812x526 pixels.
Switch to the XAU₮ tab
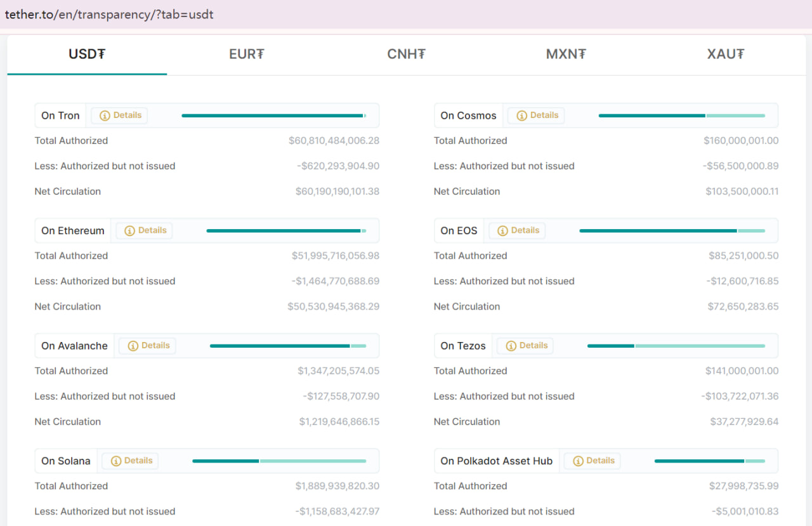[726, 55]
